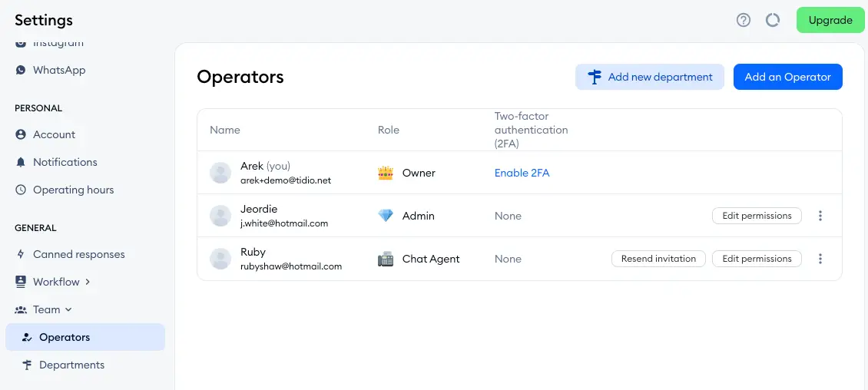
Task: Click the email j.white@hotmail.com
Action: [x=284, y=223]
